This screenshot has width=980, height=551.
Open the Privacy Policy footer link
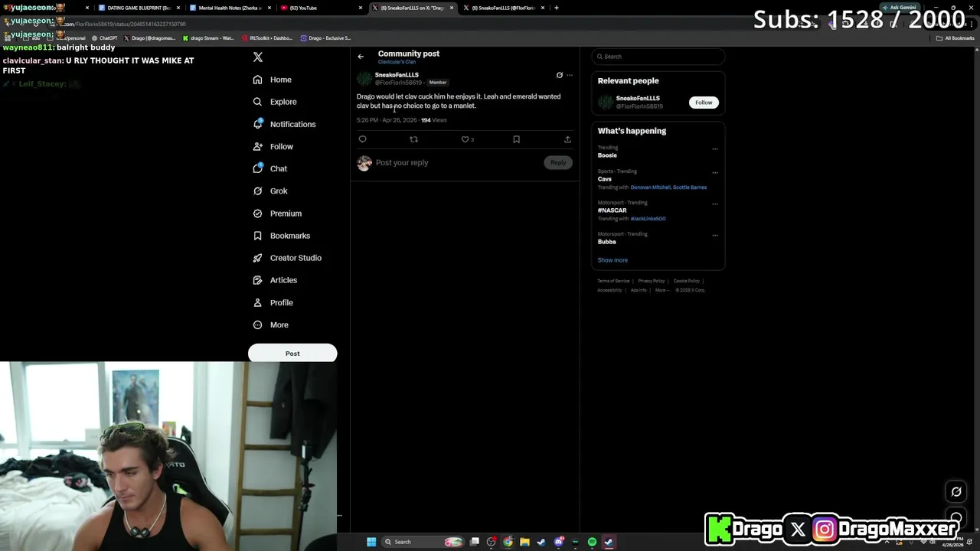coord(652,281)
